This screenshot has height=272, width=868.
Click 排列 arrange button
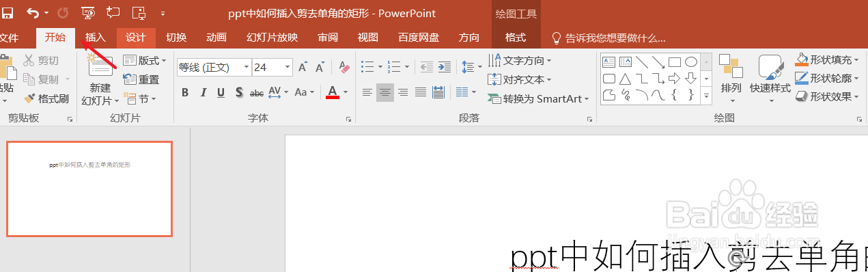click(731, 79)
